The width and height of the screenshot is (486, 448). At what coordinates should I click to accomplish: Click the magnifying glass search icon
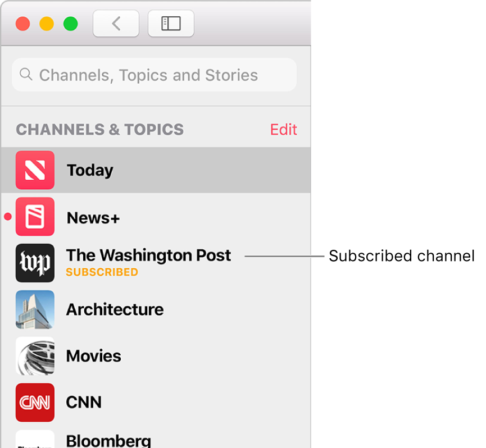tap(26, 74)
